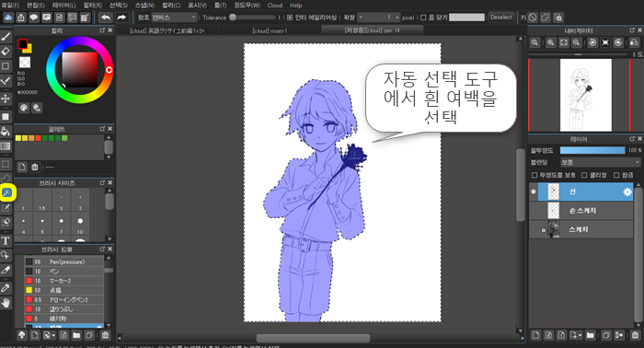Select the Select Pen tool
This screenshot has width=644, height=348.
[6, 208]
